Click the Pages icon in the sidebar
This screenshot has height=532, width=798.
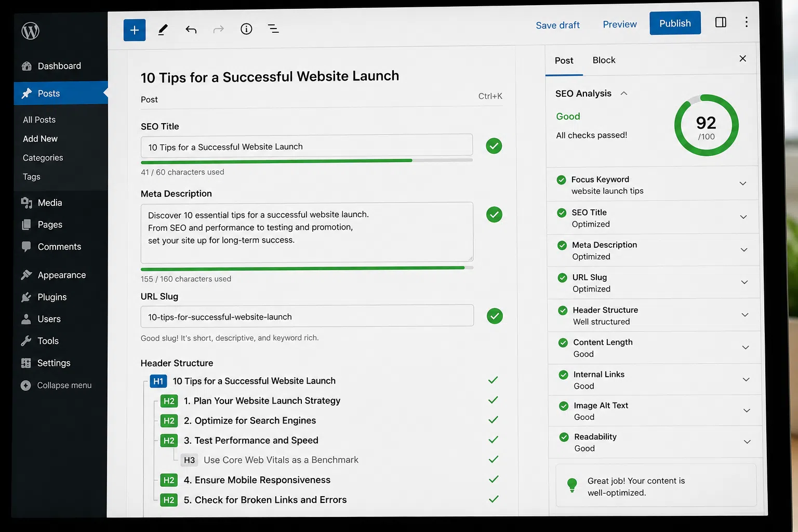coord(26,224)
